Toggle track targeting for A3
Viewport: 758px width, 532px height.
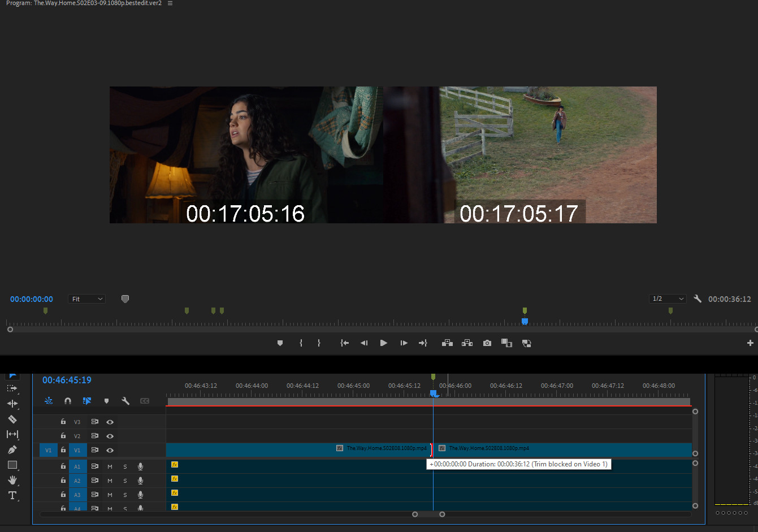pyautogui.click(x=77, y=495)
